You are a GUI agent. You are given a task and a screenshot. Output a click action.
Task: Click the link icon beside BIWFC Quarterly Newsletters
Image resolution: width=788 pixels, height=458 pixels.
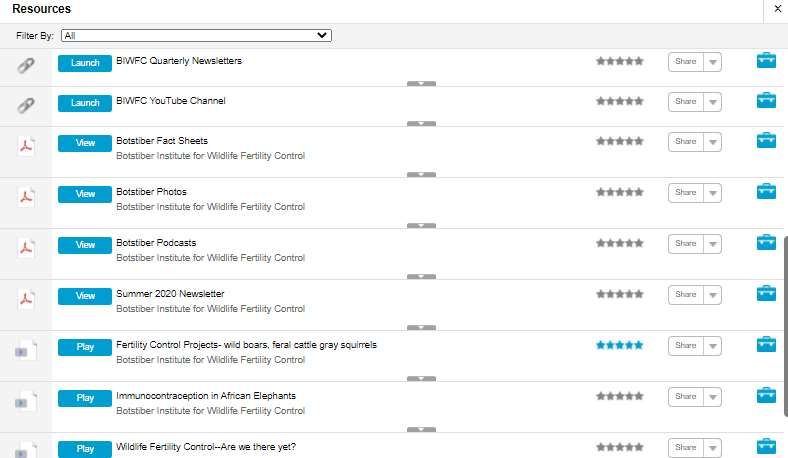26,65
